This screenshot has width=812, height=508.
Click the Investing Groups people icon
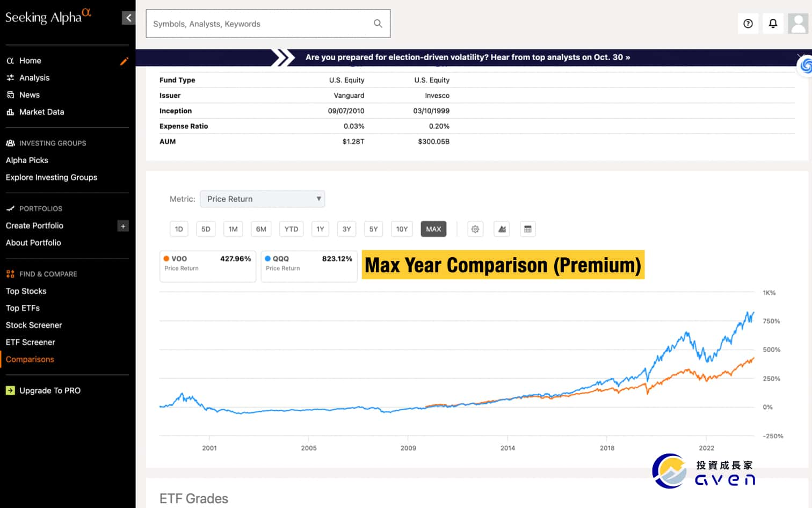10,143
